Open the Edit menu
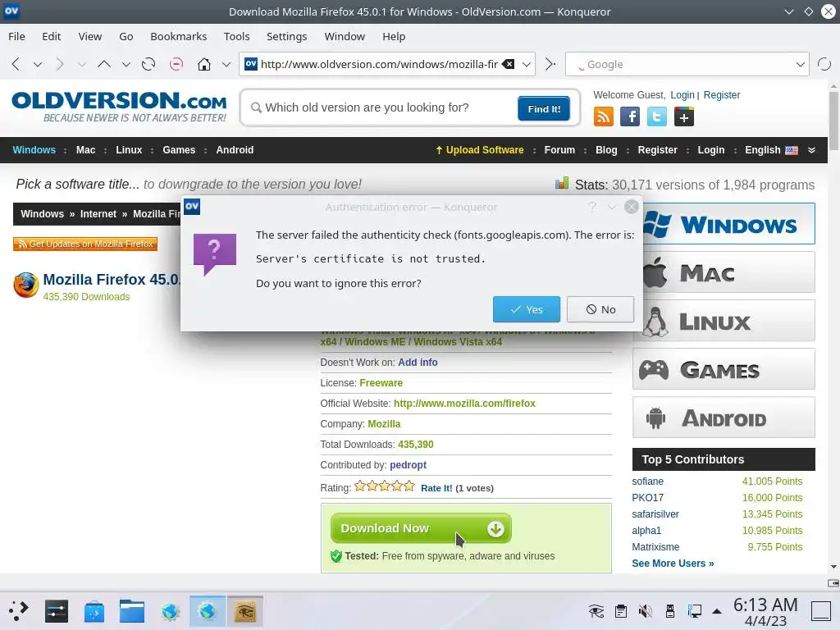The height and width of the screenshot is (630, 840). 52,36
